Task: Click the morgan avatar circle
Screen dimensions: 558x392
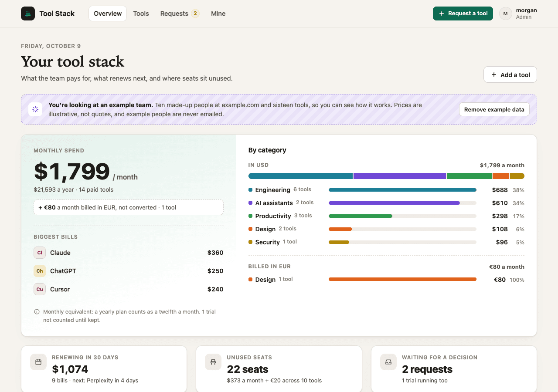Action: (x=506, y=14)
